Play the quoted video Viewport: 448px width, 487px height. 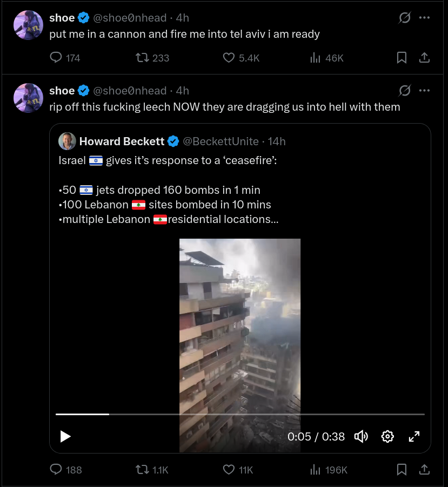pyautogui.click(x=65, y=436)
